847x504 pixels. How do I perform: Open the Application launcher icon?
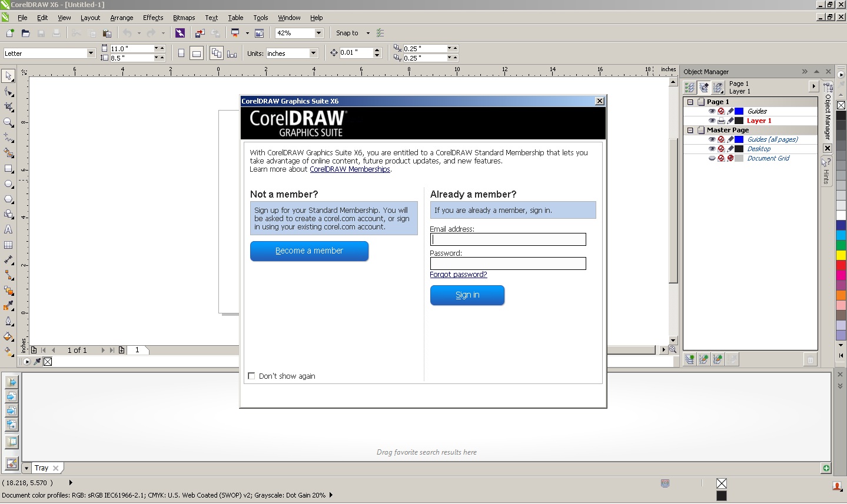tap(235, 33)
